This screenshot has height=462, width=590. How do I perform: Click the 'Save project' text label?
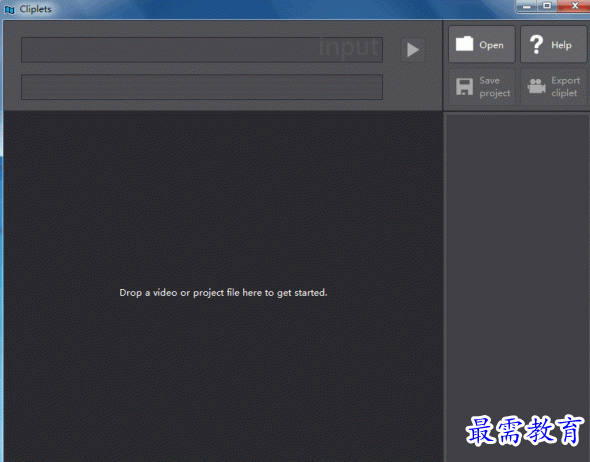click(495, 87)
